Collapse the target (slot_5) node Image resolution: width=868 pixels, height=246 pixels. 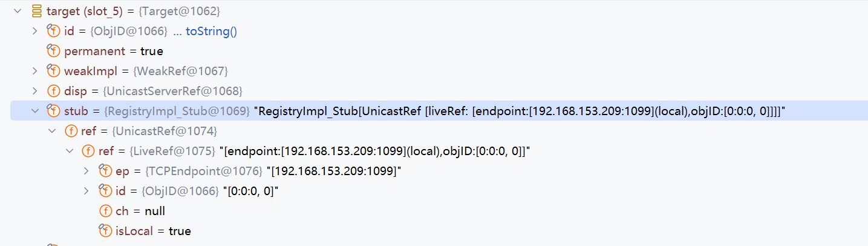click(x=18, y=11)
